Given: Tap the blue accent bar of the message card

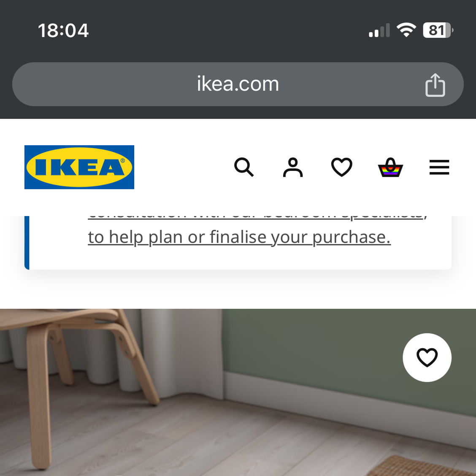Looking at the screenshot, I should pos(27,243).
